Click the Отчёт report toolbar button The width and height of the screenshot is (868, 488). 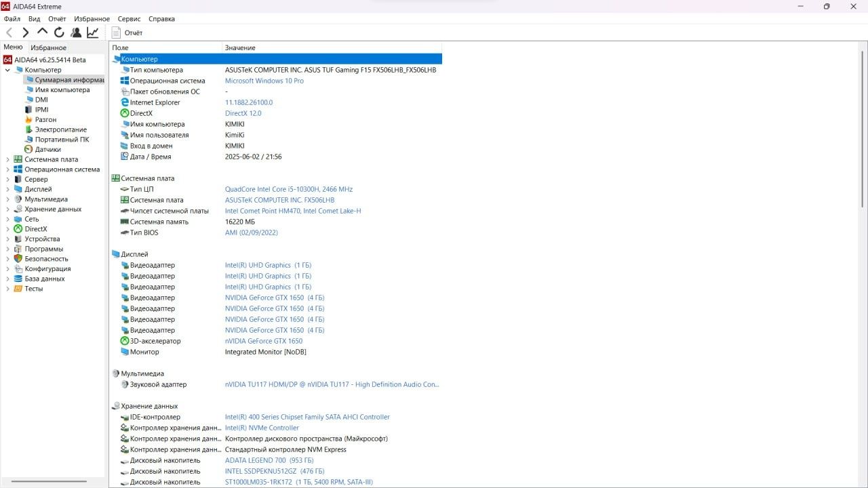(127, 33)
